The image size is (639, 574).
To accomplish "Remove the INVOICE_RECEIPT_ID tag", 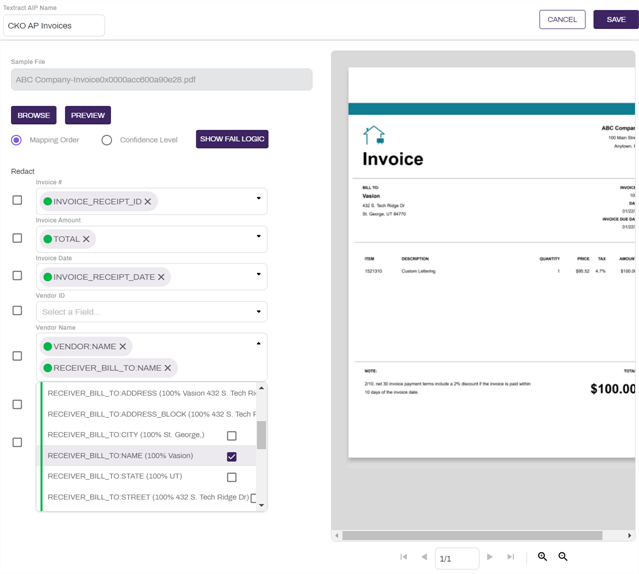I will [x=148, y=202].
